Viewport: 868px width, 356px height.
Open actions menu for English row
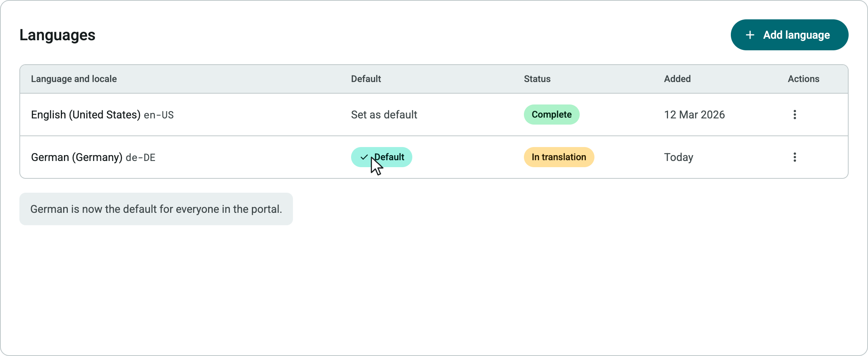click(794, 115)
